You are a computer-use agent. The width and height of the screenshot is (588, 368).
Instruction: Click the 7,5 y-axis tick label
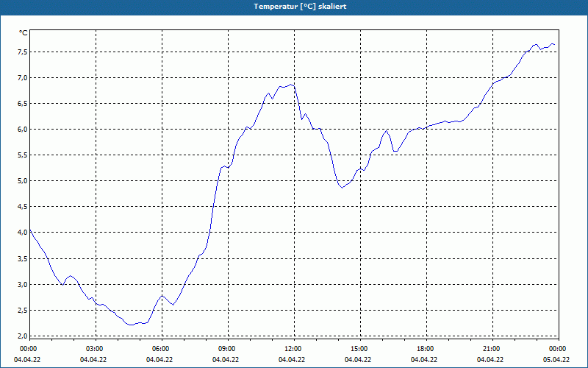pyautogui.click(x=23, y=52)
